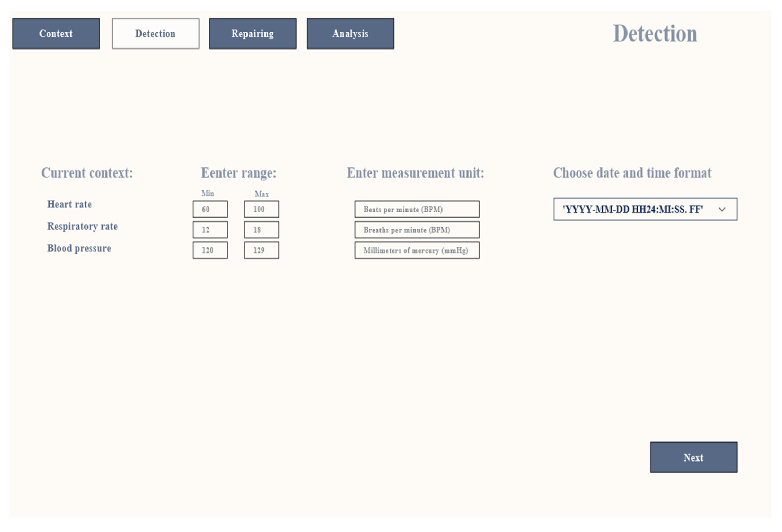This screenshot has width=782, height=532.
Task: Click Heart rate Min field showing 60
Action: pos(210,209)
